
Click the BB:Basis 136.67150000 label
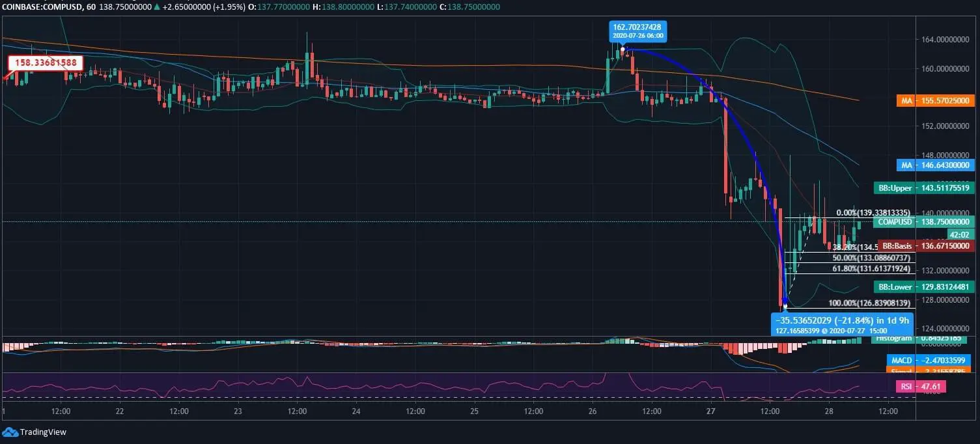point(925,246)
